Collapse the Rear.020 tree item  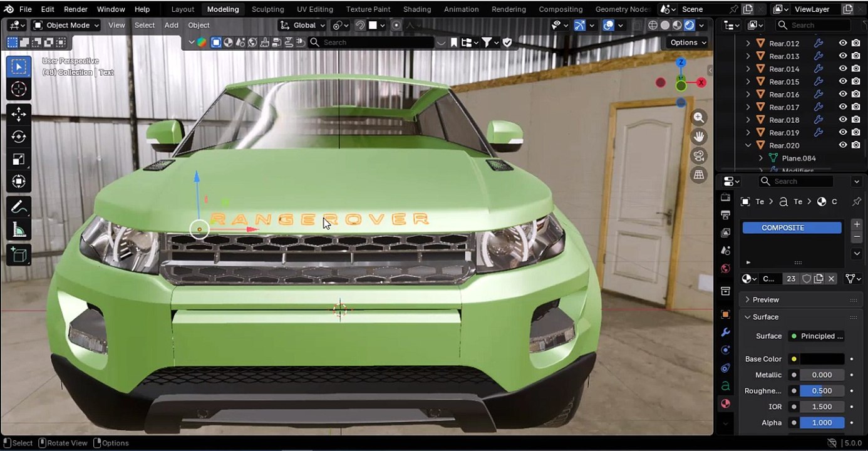pyautogui.click(x=748, y=145)
